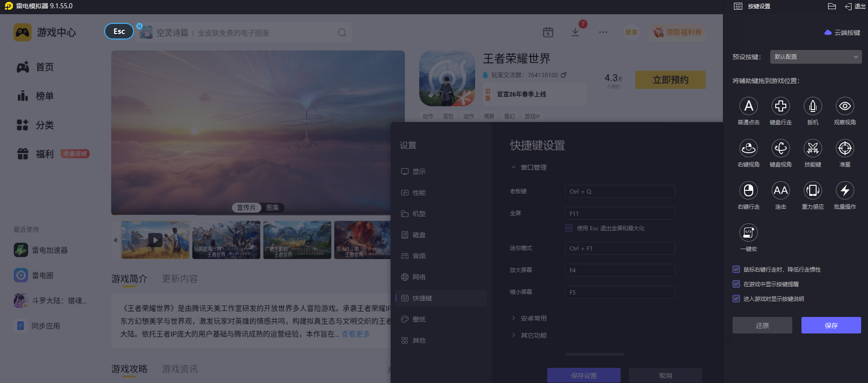Click the 老板键 Ctrl + Q shortcut field

(620, 191)
